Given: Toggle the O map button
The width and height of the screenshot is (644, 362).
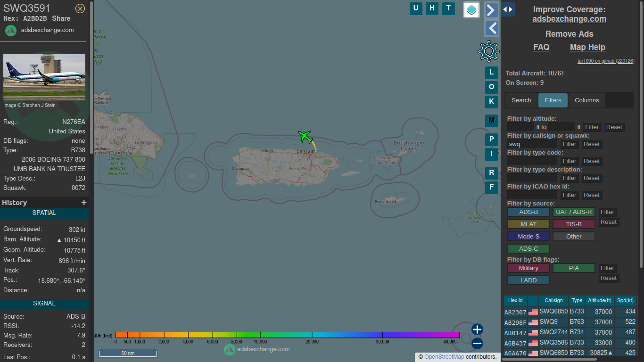Looking at the screenshot, I should point(491,87).
